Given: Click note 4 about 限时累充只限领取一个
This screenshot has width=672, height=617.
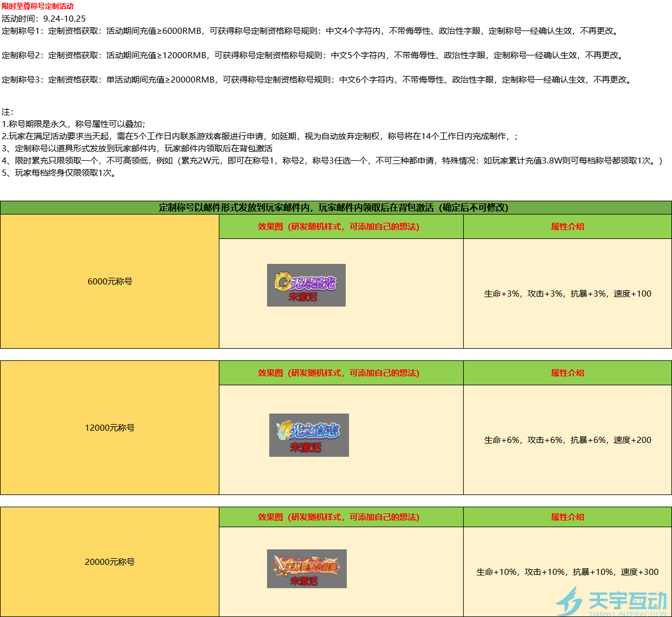Looking at the screenshot, I should pos(332,161).
